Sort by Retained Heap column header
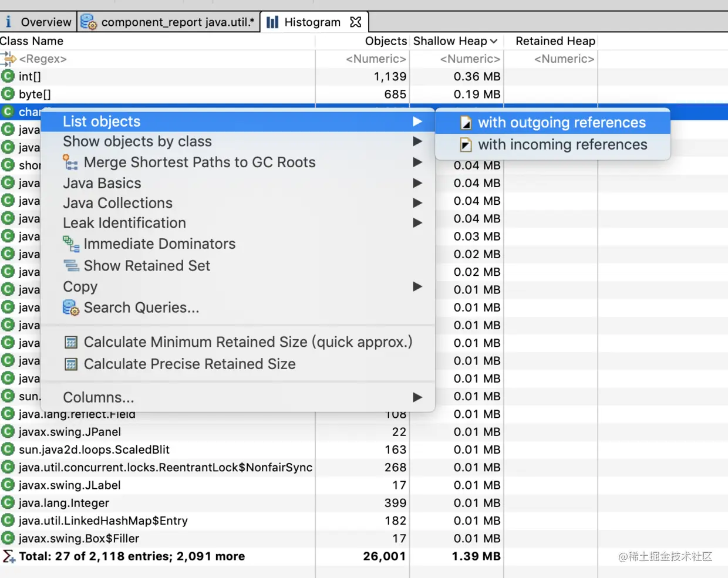This screenshot has height=578, width=728. [555, 41]
